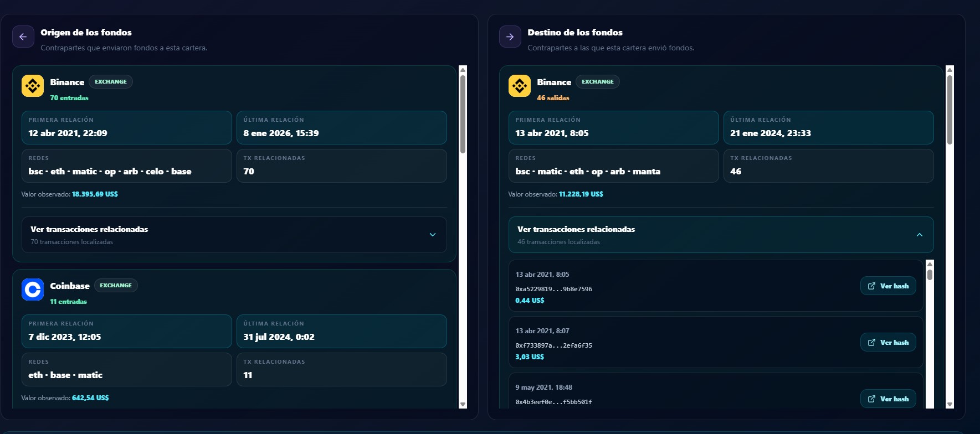Open Ver hash for the 0,44 US$ transaction
Image resolution: width=980 pixels, height=434 pixels.
click(888, 286)
